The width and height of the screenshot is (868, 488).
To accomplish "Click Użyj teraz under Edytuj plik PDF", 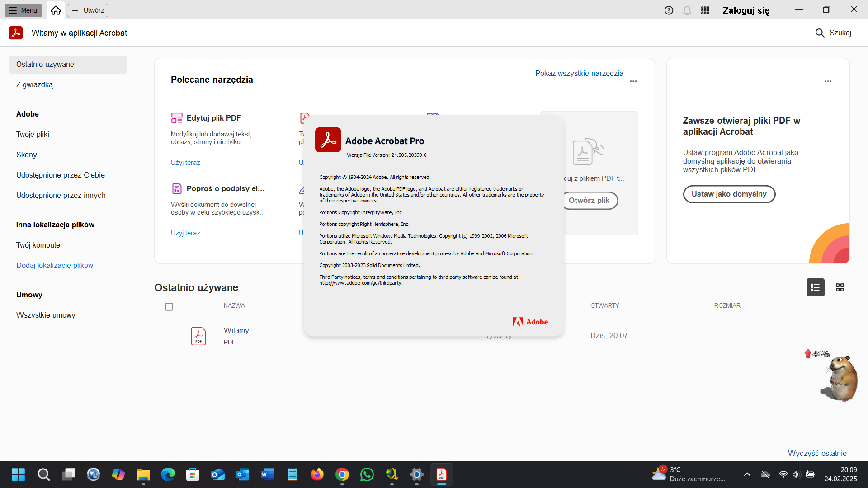I will (185, 163).
